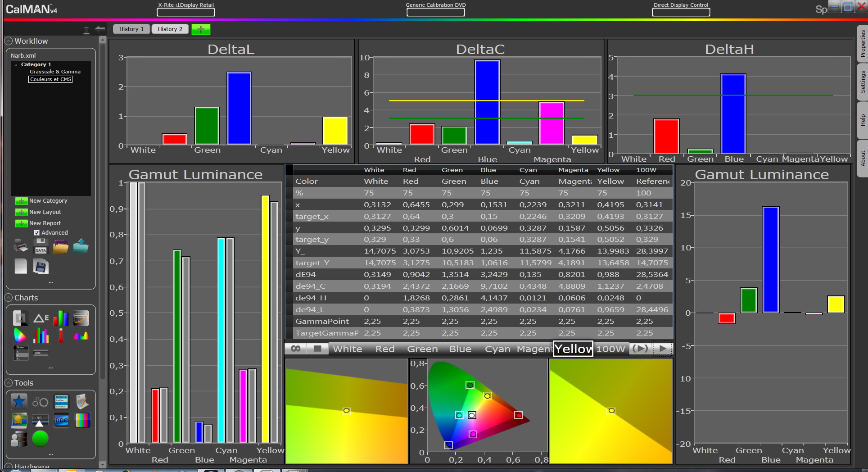
Task: Open the color bars pattern tool
Action: [82, 420]
